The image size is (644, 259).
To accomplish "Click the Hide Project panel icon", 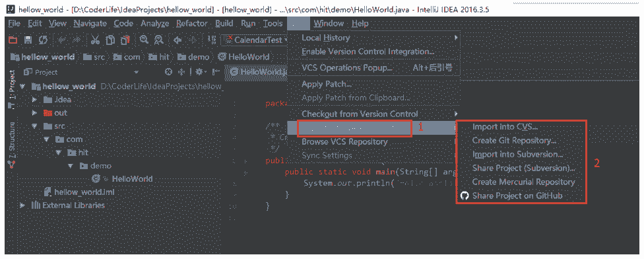I will [x=216, y=72].
